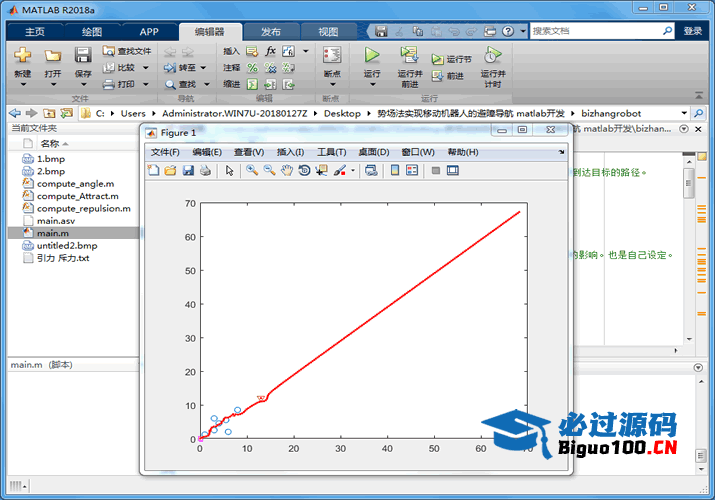This screenshot has width=715, height=500.
Task: Switch to the APP tab
Action: pos(149,32)
